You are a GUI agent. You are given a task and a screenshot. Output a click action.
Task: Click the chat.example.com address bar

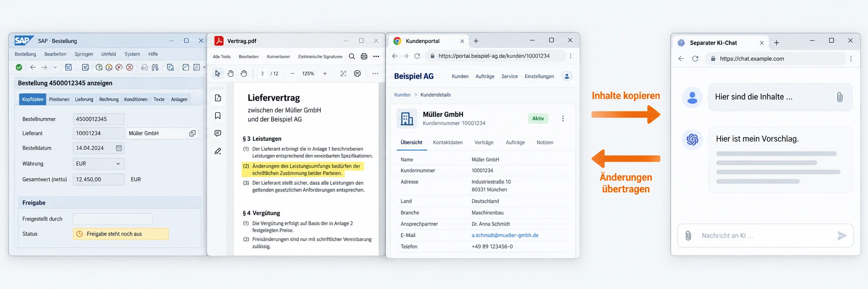pos(776,59)
